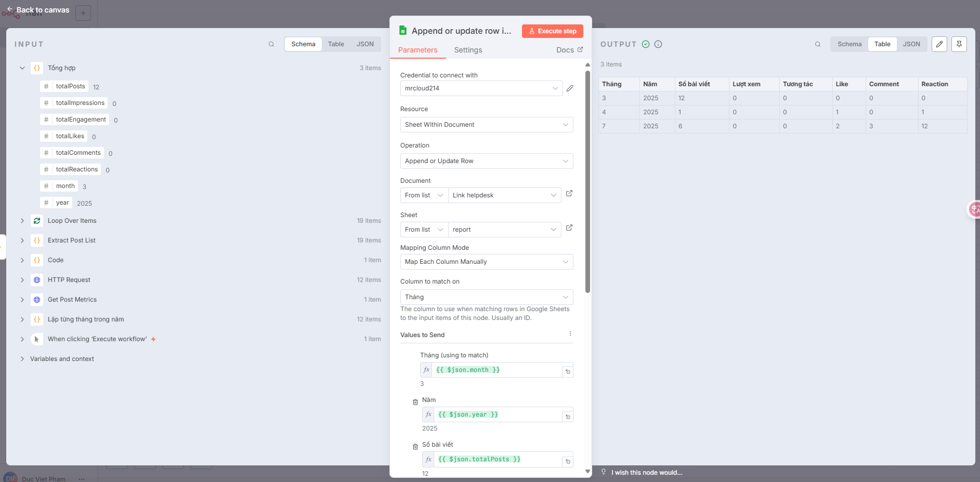Click the fx icon of Tháng field
This screenshot has width=980, height=482.
[426, 370]
